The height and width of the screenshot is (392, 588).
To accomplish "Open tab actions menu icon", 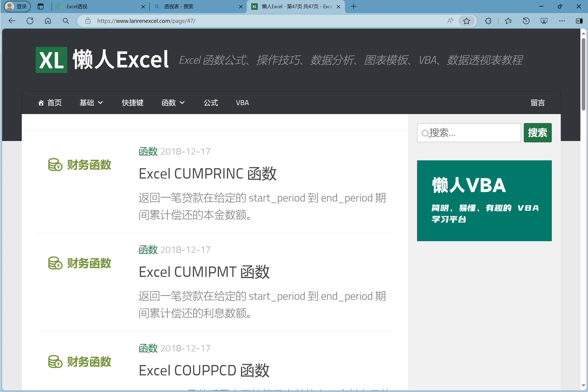I will [41, 7].
